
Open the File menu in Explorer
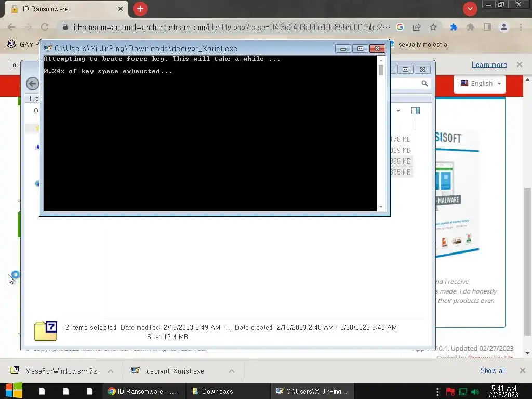point(34,98)
